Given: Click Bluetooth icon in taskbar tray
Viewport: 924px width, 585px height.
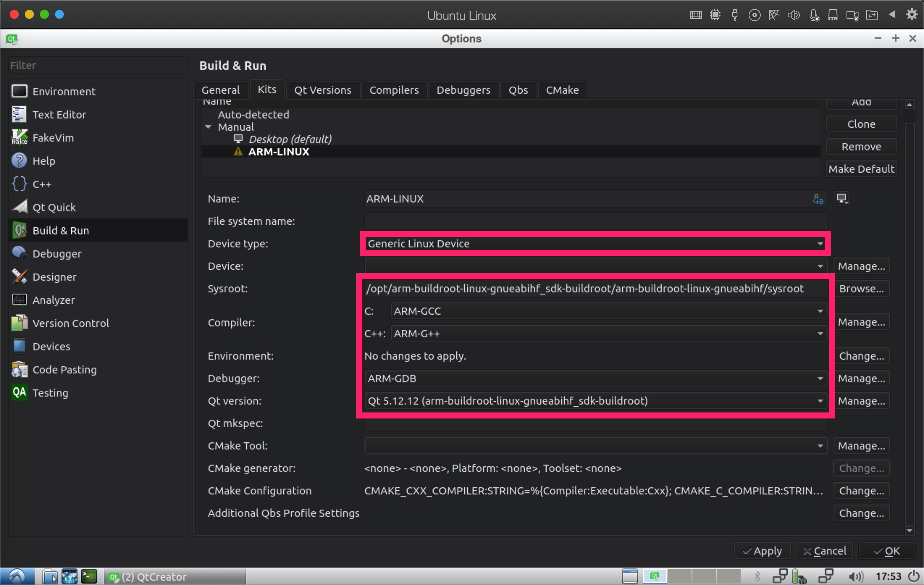Looking at the screenshot, I should point(757,576).
